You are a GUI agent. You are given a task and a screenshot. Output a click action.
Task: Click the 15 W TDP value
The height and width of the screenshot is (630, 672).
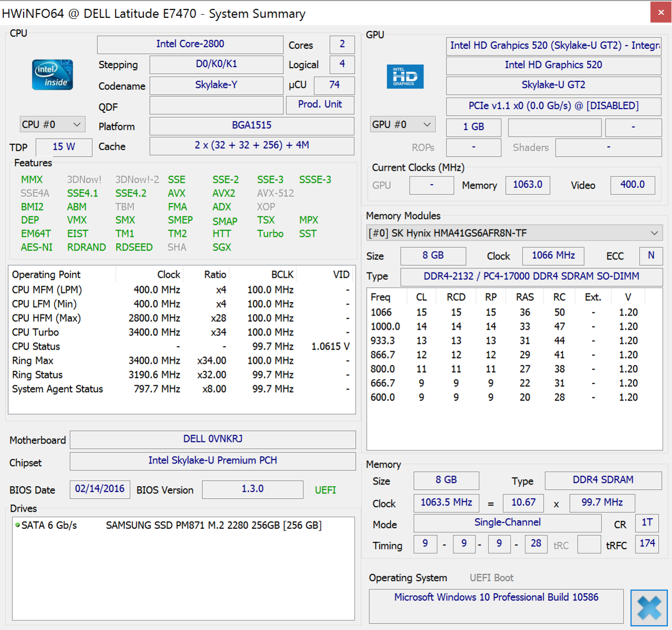tap(64, 147)
